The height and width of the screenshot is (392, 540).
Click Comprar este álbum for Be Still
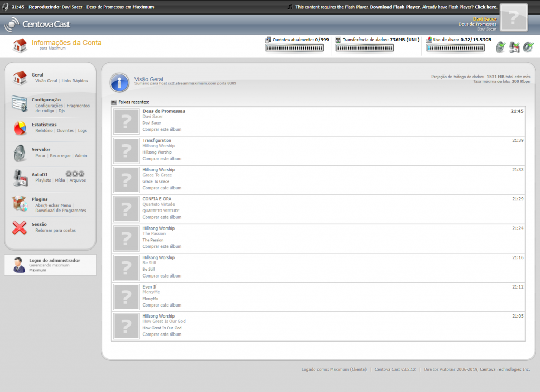click(x=162, y=276)
